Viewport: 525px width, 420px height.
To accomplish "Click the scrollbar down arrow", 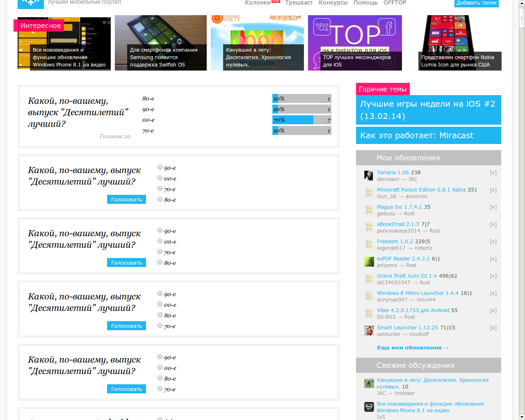I will pyautogui.click(x=522, y=417).
